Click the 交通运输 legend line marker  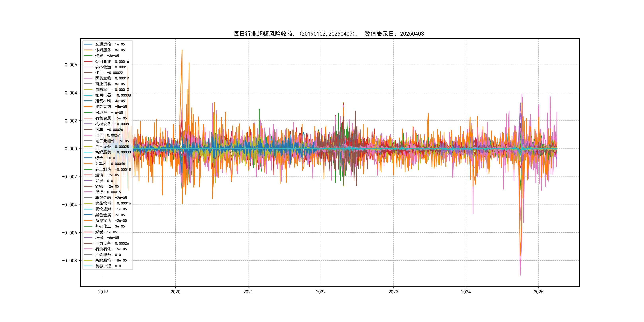(x=88, y=44)
